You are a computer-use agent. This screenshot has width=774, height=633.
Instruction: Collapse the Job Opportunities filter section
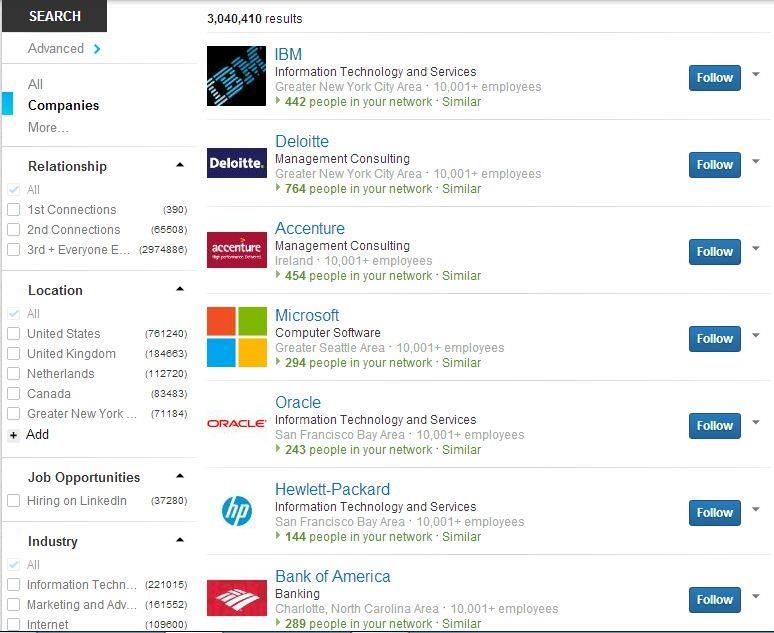click(x=180, y=476)
